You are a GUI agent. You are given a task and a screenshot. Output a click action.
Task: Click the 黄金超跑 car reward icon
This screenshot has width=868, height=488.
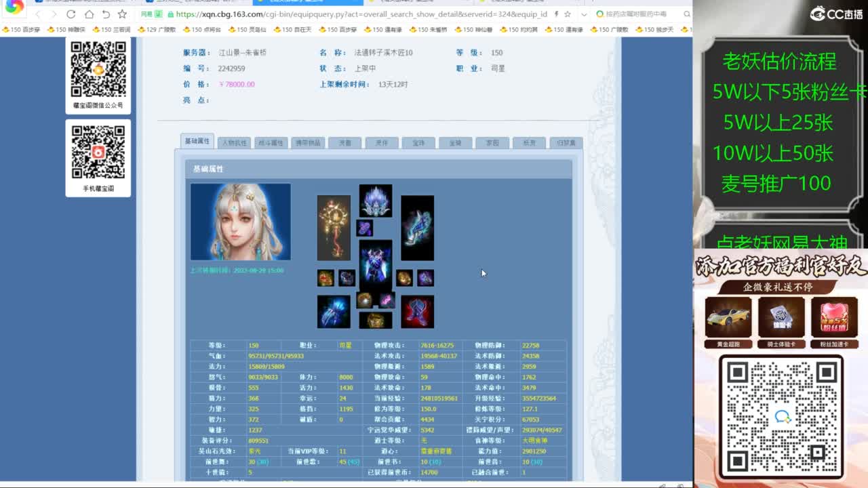[x=728, y=317]
